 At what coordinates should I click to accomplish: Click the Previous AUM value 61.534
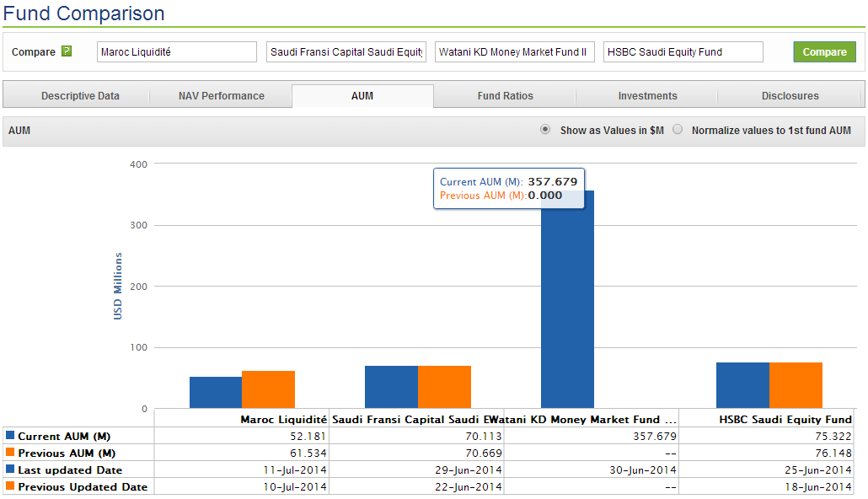click(x=308, y=453)
